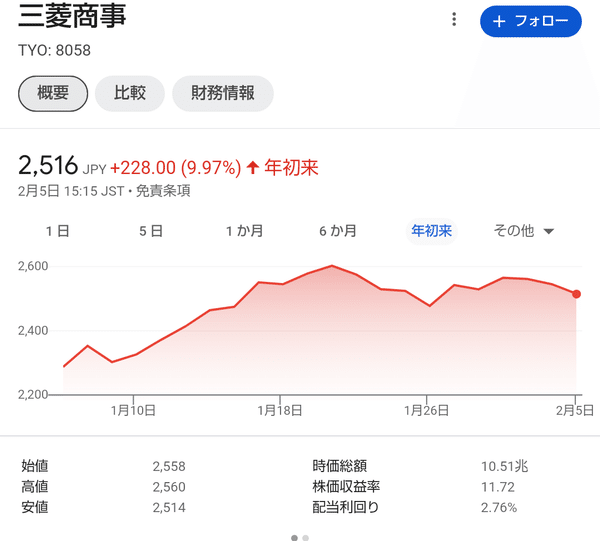
Task: Click the red endpoint dot on the chart
Action: [576, 294]
